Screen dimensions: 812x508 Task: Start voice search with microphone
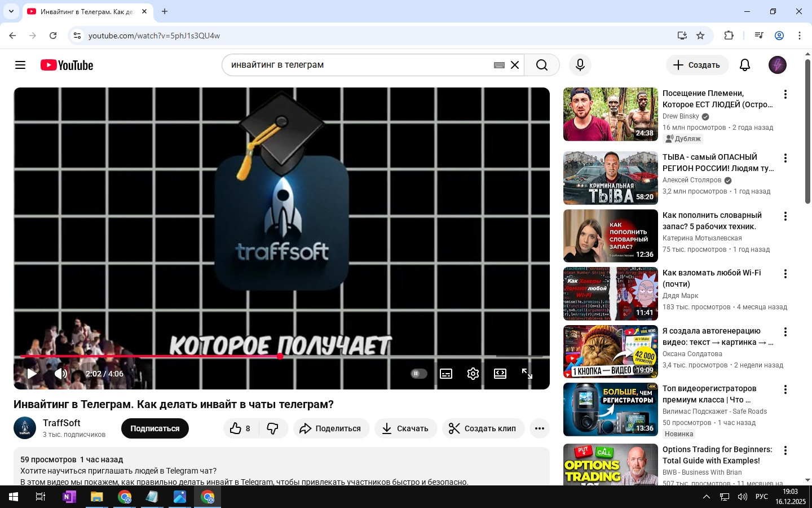click(x=580, y=65)
